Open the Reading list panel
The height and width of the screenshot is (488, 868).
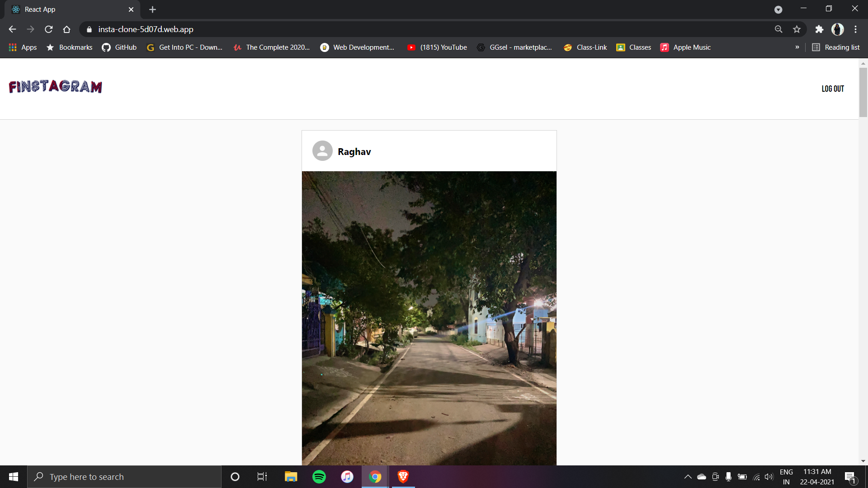coord(835,47)
